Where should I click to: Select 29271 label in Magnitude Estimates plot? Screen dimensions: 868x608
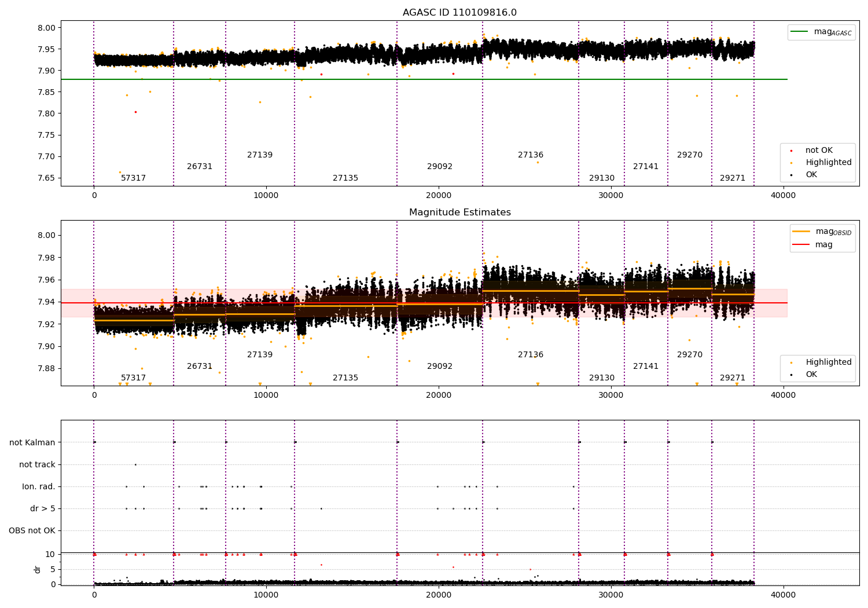[733, 378]
